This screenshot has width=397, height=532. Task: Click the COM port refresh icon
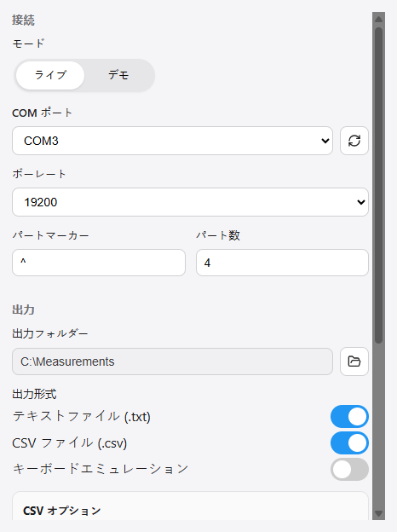[x=354, y=141]
